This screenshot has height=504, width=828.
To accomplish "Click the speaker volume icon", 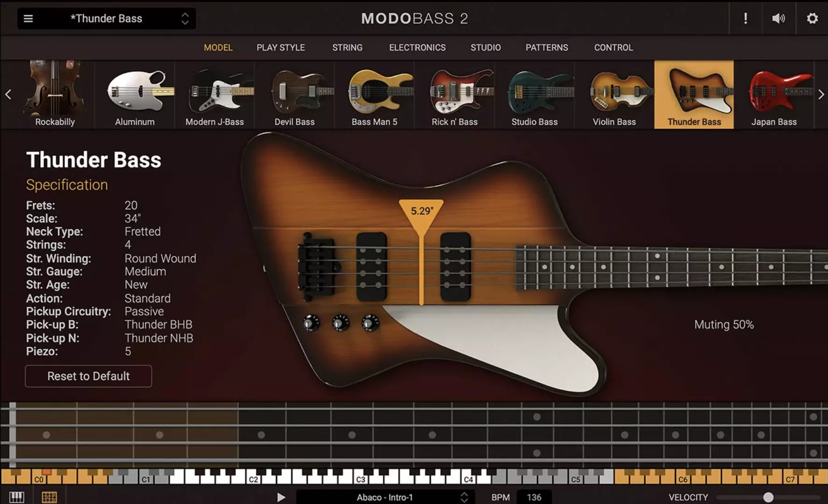I will 778,18.
